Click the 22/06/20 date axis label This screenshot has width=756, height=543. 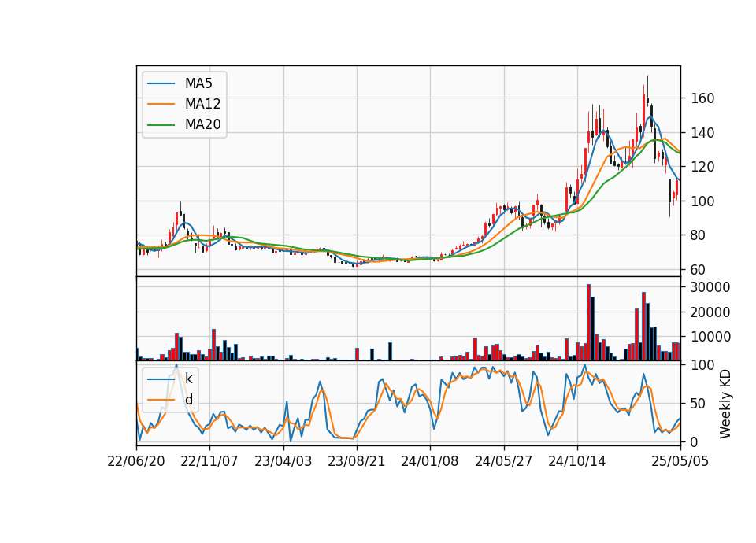pyautogui.click(x=136, y=461)
